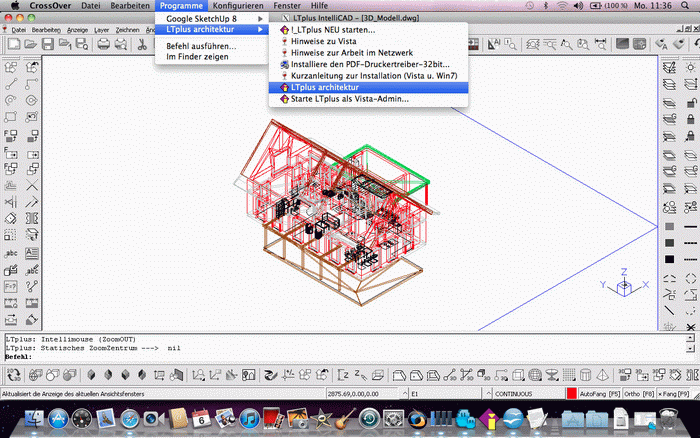
Task: Click the sun/light icon at top of right toolbar
Action: 691,68
